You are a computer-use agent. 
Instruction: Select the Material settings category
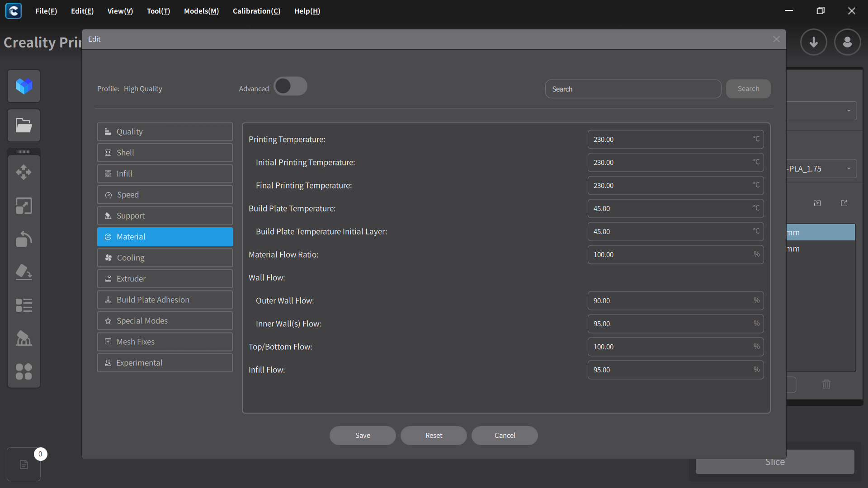point(165,237)
